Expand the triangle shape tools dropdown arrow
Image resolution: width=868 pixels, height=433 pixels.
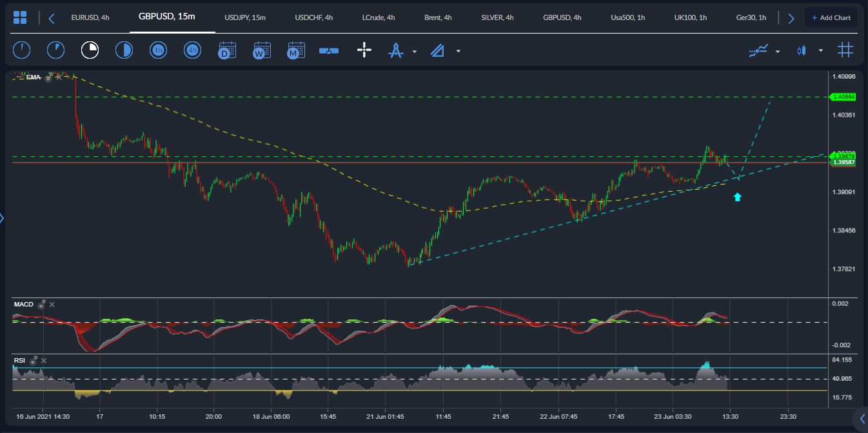tap(458, 51)
